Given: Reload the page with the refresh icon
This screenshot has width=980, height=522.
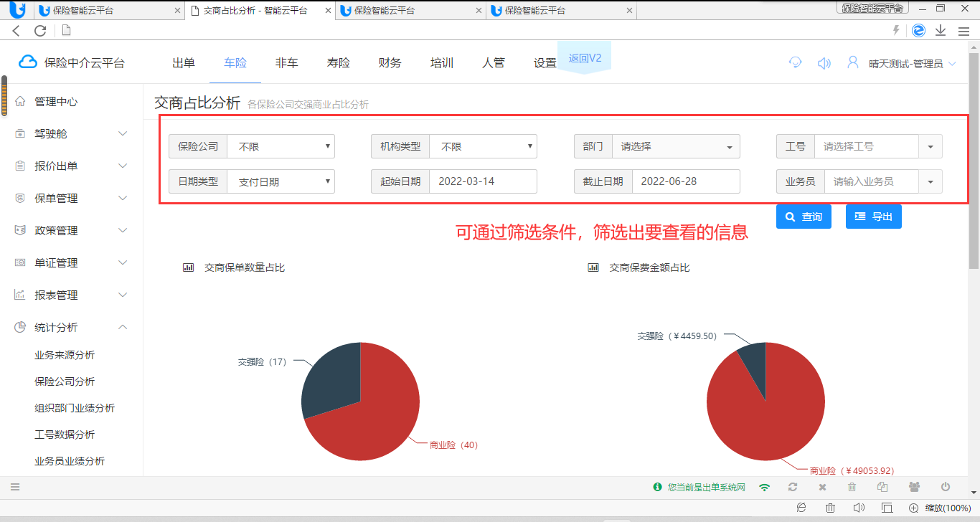Looking at the screenshot, I should click(x=40, y=30).
